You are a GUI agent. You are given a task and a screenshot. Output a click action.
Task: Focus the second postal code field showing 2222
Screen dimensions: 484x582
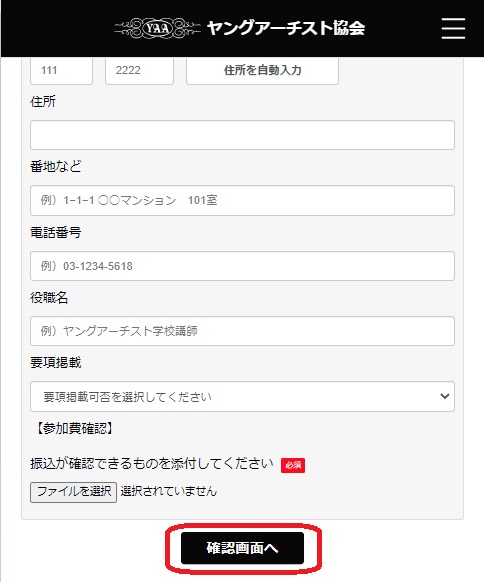[139, 71]
